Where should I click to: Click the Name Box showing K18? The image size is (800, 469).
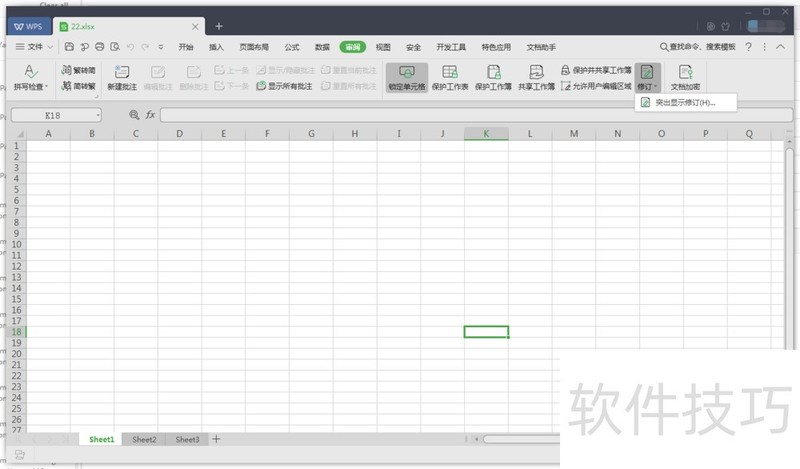click(53, 115)
